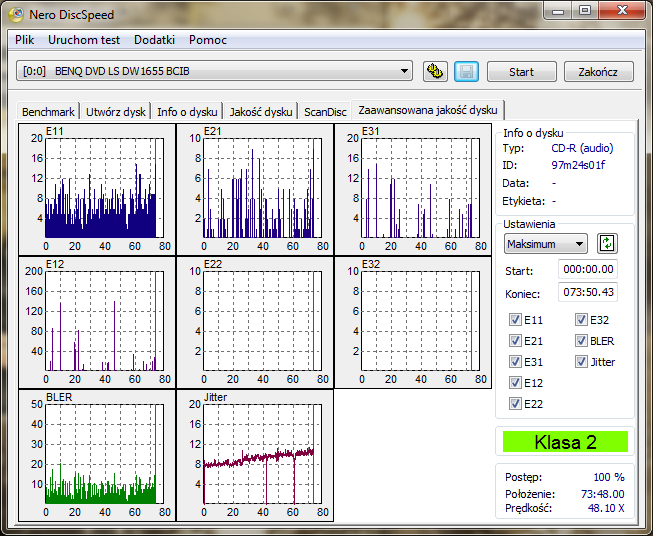Image resolution: width=653 pixels, height=536 pixels.
Task: Click the Koniec time input field
Action: pos(588,292)
